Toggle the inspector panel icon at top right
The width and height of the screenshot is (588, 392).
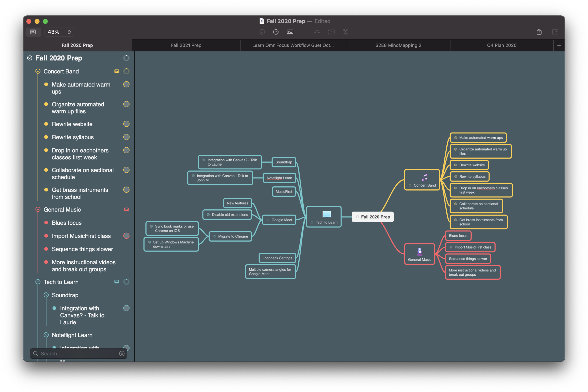pos(555,32)
